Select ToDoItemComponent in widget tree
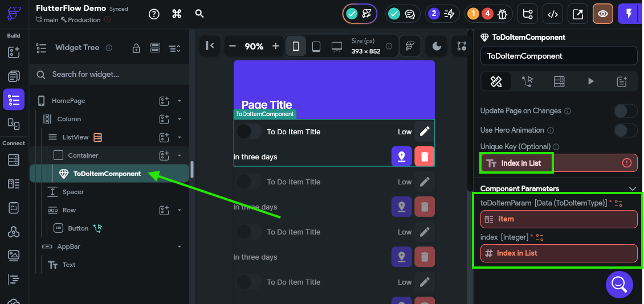This screenshot has height=304, width=644. click(x=109, y=174)
